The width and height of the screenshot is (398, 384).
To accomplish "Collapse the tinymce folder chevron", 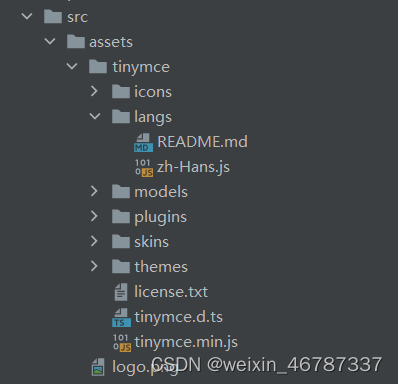I will coord(72,66).
